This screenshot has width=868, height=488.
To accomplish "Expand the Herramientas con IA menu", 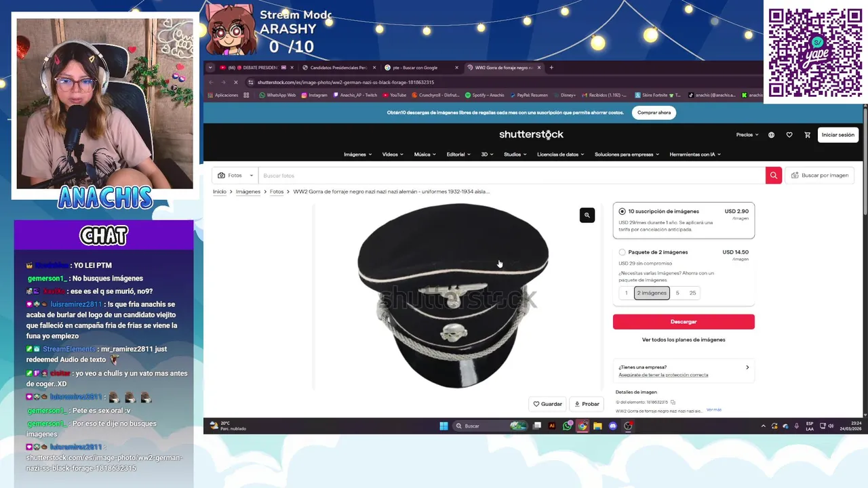I will tap(695, 155).
